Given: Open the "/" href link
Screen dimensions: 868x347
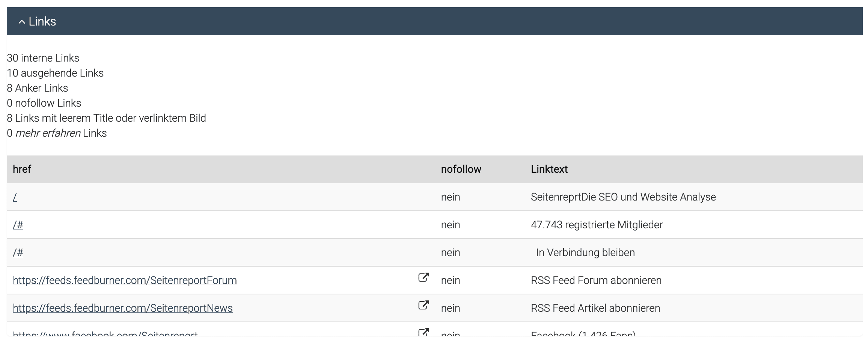Looking at the screenshot, I should point(15,197).
